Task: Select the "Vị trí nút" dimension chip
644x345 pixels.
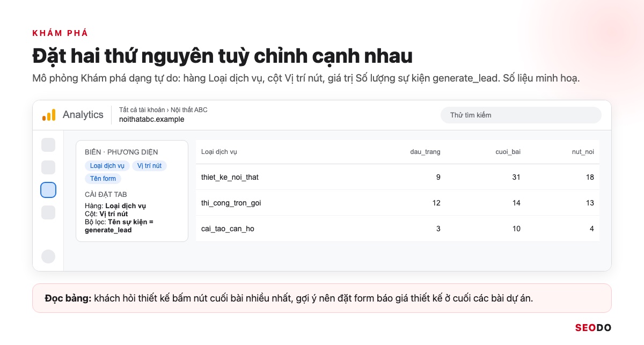Action: coord(149,166)
